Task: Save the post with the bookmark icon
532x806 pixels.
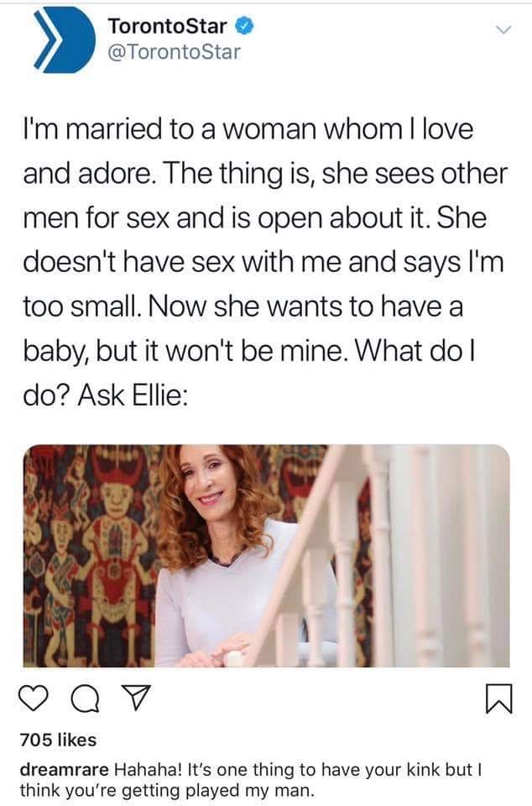Action: (x=498, y=699)
